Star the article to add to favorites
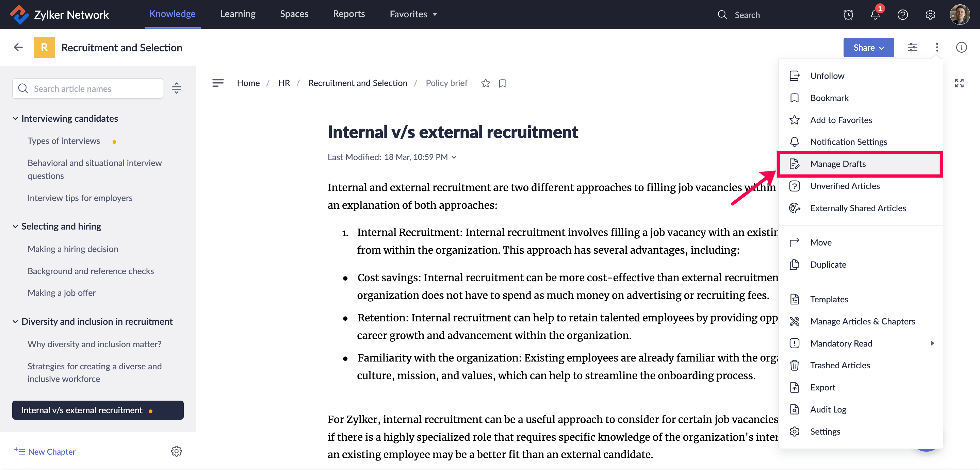 485,83
